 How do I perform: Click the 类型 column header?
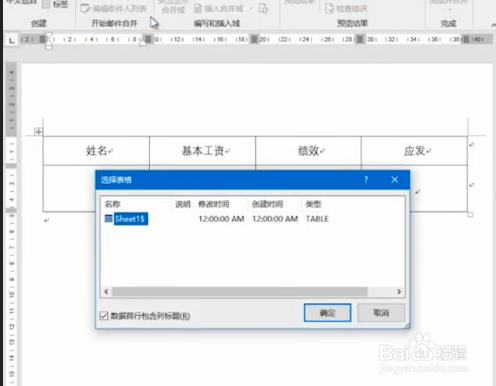[313, 204]
